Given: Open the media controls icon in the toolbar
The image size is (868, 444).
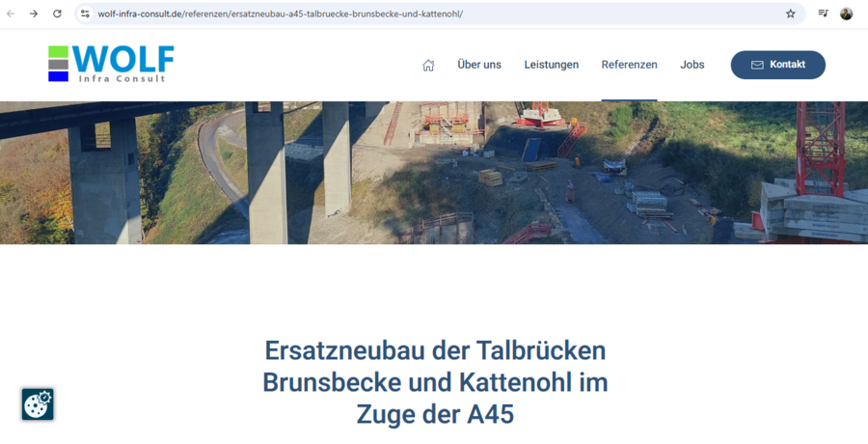Looking at the screenshot, I should [x=823, y=14].
